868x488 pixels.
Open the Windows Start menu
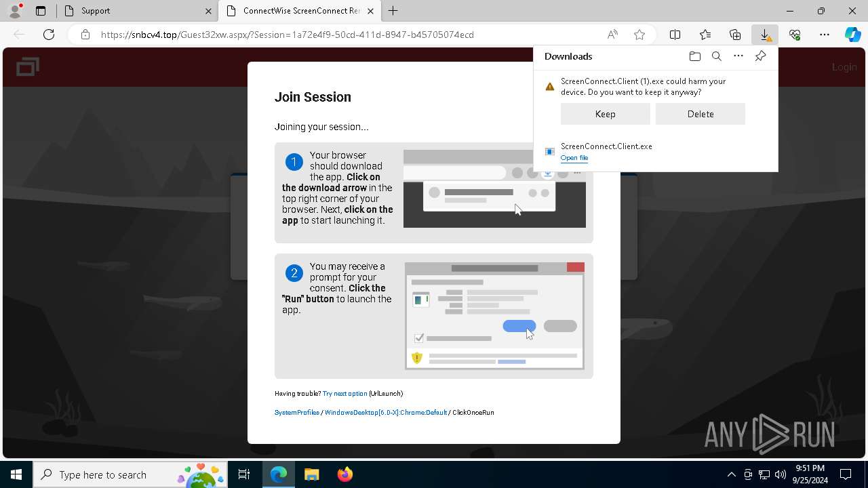point(16,474)
